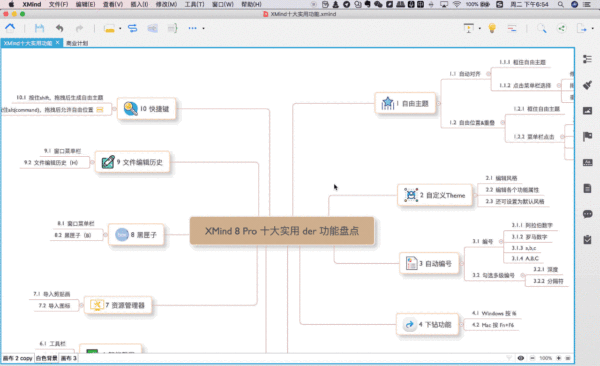Open the Format brush panel in sidebar

[x=587, y=85]
